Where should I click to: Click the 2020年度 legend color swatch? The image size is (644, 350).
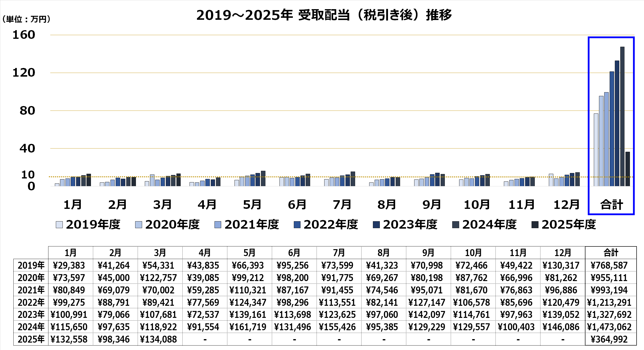pyautogui.click(x=138, y=225)
